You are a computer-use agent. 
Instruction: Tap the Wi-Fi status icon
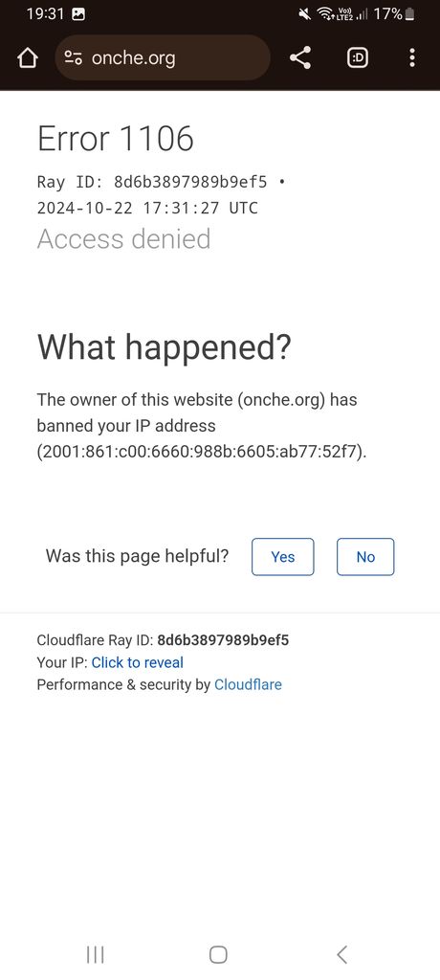pos(325,13)
